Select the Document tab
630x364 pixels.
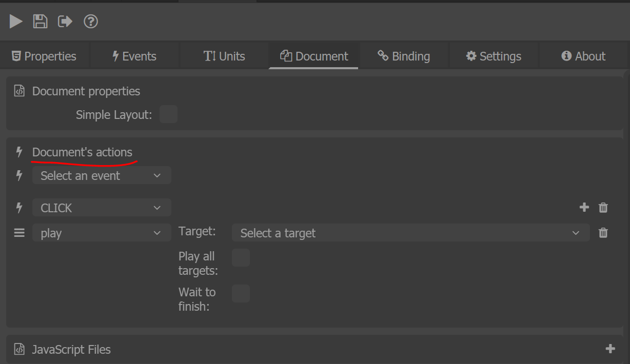(x=314, y=56)
